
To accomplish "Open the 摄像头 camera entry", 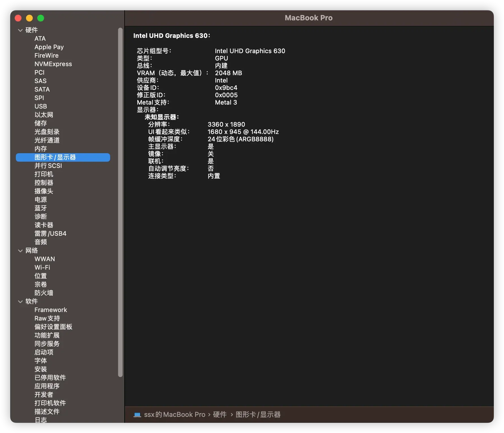I will point(44,191).
